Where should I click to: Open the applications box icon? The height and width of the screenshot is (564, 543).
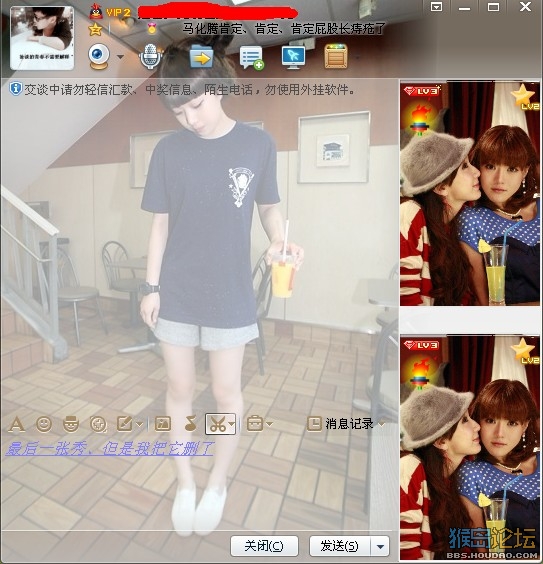tap(336, 56)
